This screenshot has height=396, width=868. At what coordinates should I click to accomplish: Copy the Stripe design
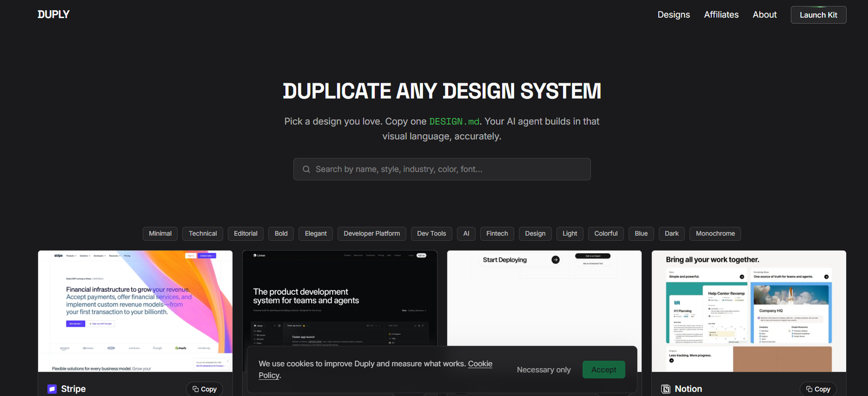(x=205, y=389)
